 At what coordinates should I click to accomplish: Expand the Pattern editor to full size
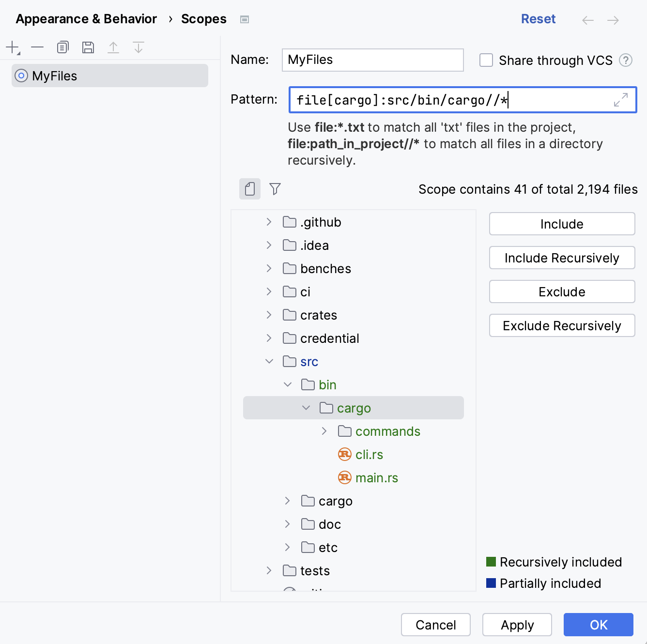[620, 100]
